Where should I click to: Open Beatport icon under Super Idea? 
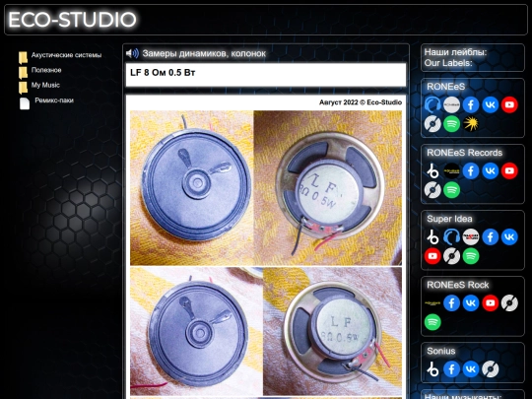[x=432, y=237]
